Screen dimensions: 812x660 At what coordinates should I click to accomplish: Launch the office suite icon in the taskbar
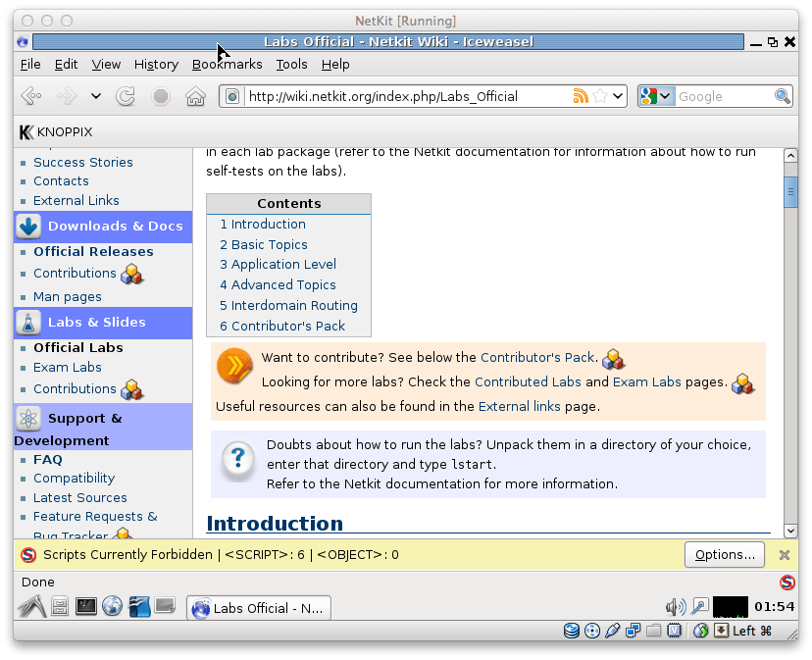139,606
